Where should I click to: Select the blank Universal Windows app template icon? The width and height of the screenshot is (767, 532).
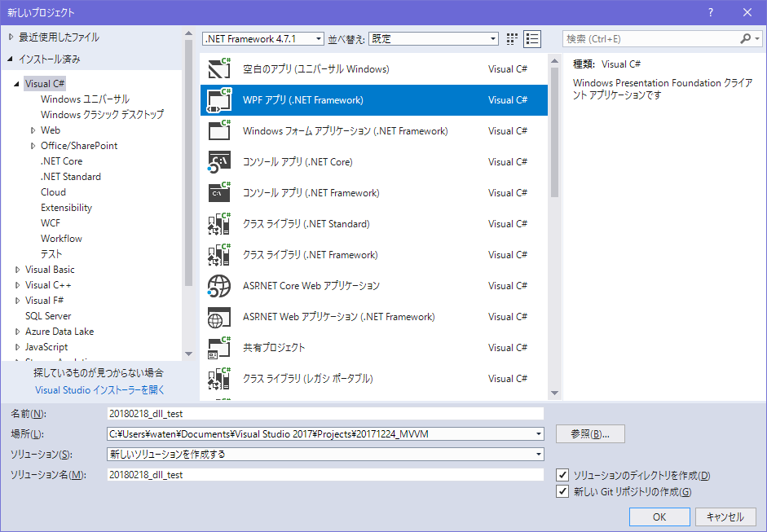point(219,69)
